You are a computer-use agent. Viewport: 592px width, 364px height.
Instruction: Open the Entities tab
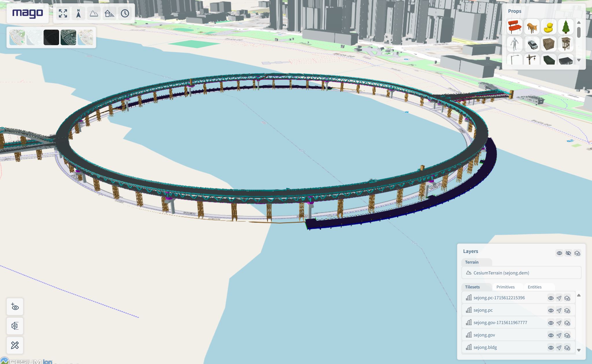point(534,287)
